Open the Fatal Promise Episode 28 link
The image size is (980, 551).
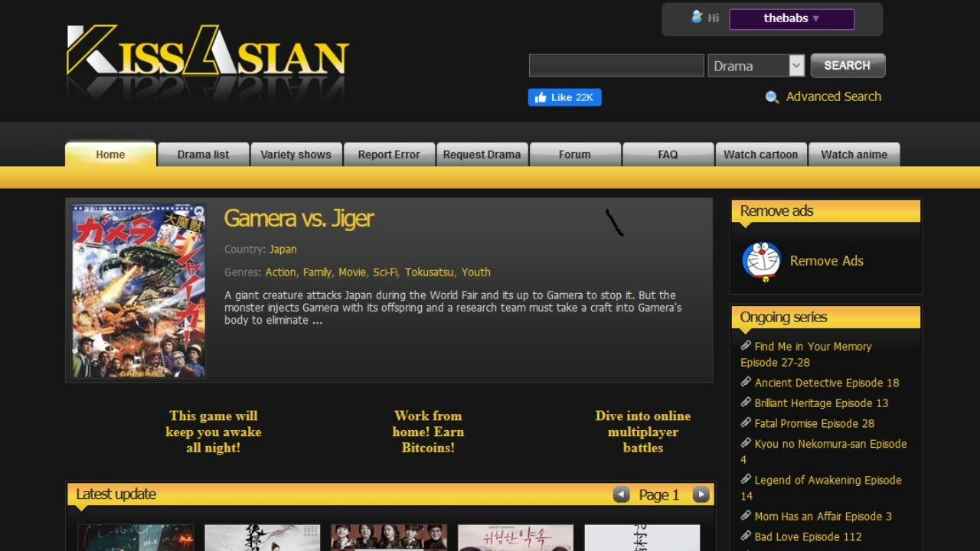pos(814,423)
